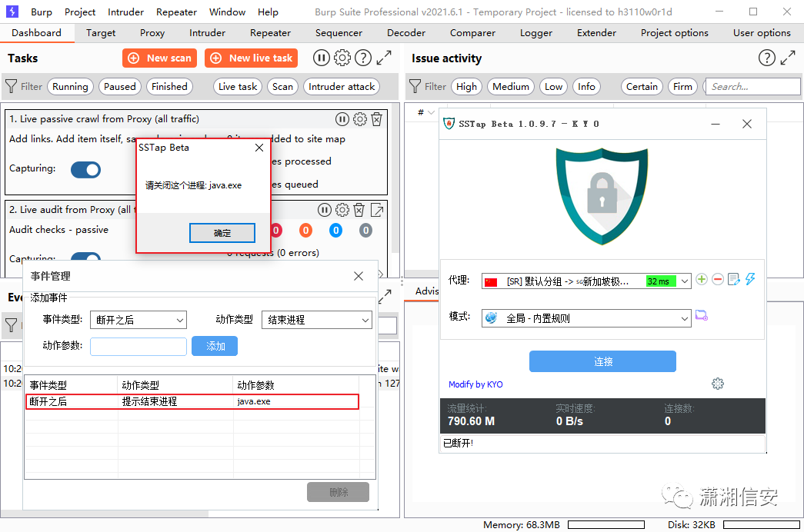
Task: Pause all tasks in Tasks header
Action: [x=322, y=58]
